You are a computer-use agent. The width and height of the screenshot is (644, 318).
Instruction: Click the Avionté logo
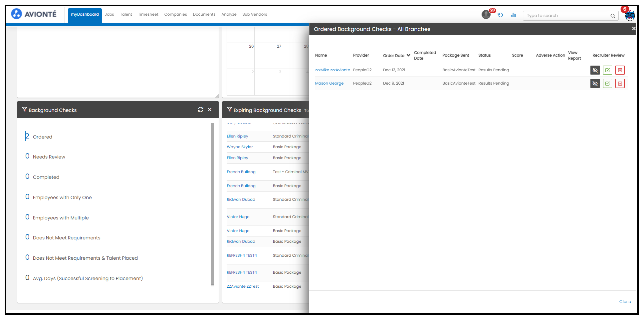(x=34, y=14)
